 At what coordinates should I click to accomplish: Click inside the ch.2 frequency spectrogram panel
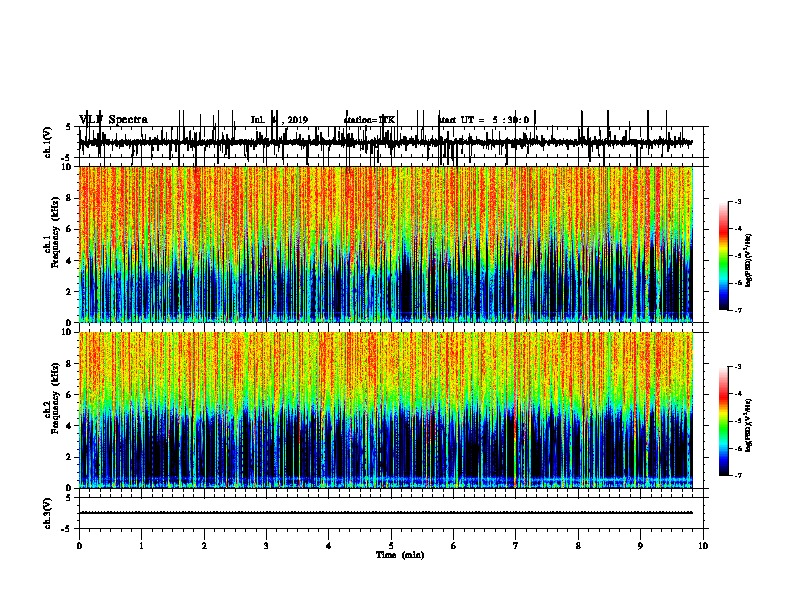[386, 410]
